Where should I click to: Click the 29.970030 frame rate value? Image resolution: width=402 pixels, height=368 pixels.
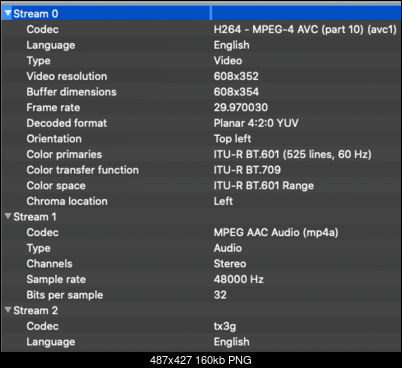(241, 107)
